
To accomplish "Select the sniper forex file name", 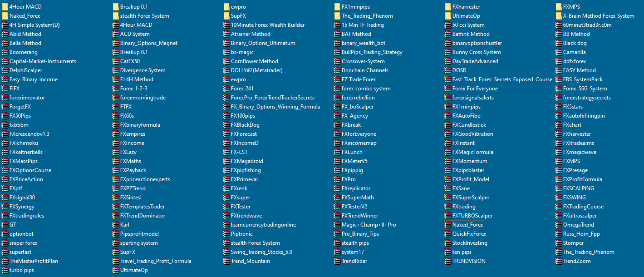I will click(x=23, y=243).
